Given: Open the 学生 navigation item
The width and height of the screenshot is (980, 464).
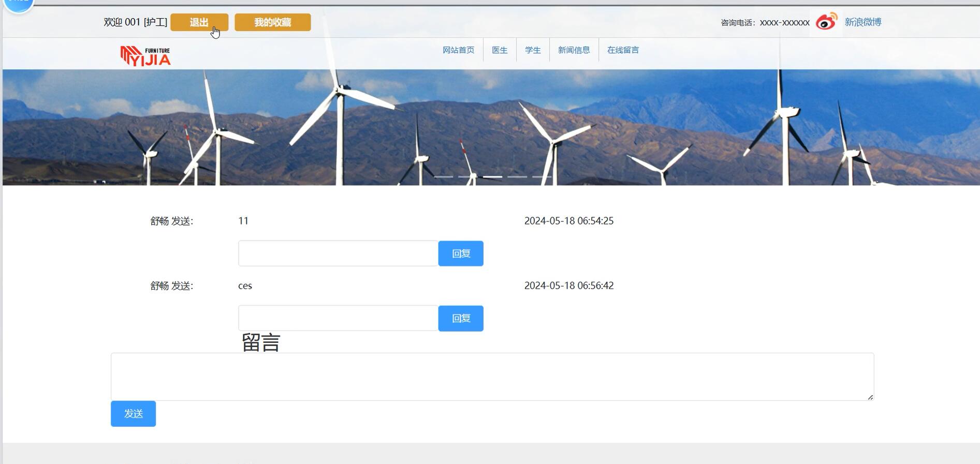Looking at the screenshot, I should (533, 50).
